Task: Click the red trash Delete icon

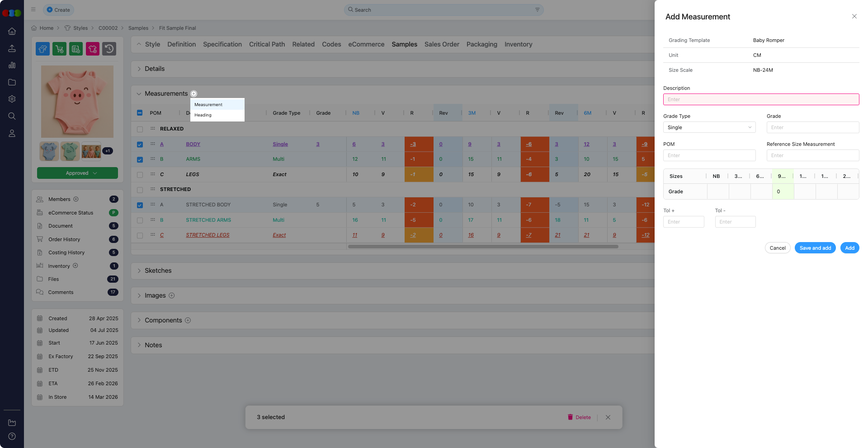Action: (x=570, y=417)
